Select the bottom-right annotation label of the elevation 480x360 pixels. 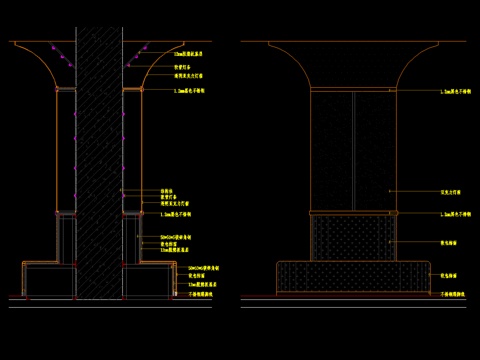pyautogui.click(x=453, y=294)
